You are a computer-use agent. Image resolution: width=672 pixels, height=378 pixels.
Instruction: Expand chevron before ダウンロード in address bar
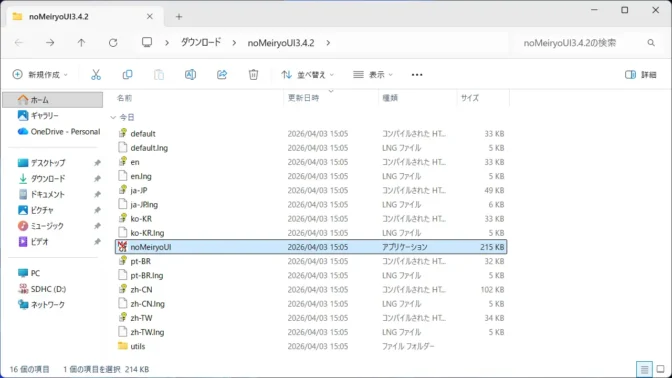(x=167, y=42)
